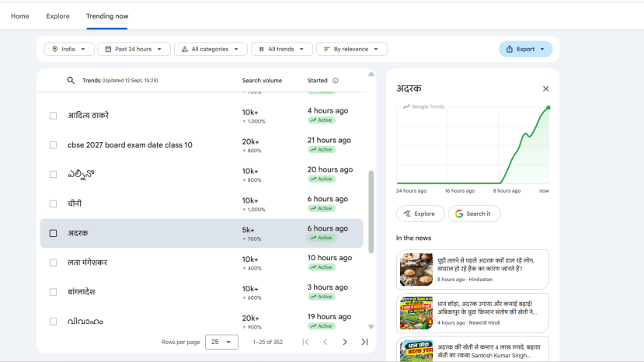The width and height of the screenshot is (644, 362).
Task: Open the India location dropdown
Action: (69, 49)
